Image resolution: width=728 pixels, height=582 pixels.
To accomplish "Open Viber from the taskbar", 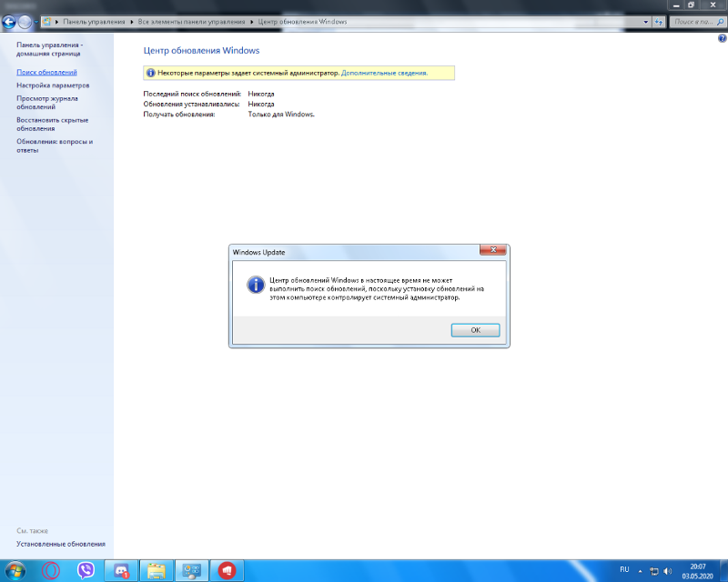I will (x=86, y=570).
